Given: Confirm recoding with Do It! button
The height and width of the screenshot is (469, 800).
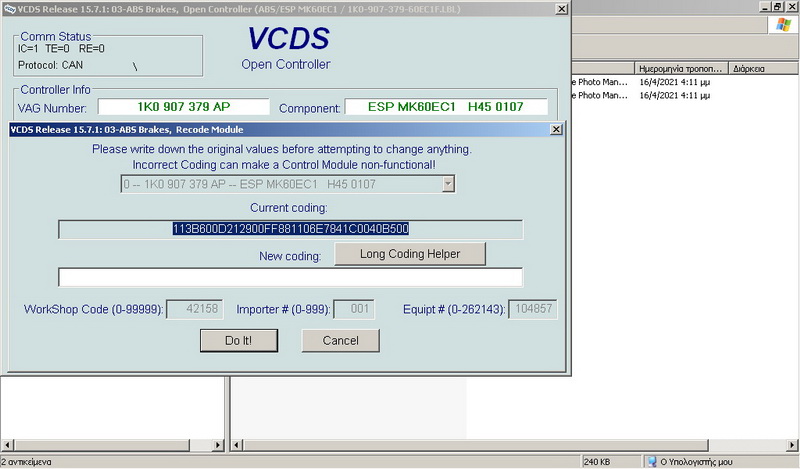Looking at the screenshot, I should (x=239, y=340).
